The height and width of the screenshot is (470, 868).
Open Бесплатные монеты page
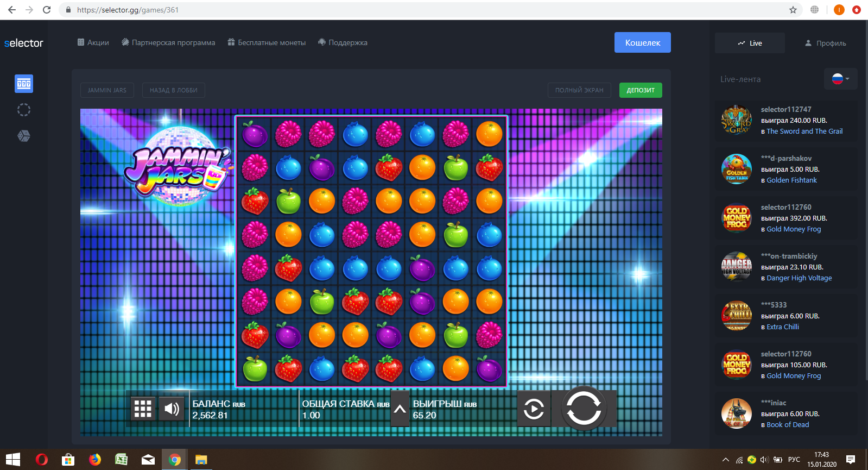coord(267,42)
